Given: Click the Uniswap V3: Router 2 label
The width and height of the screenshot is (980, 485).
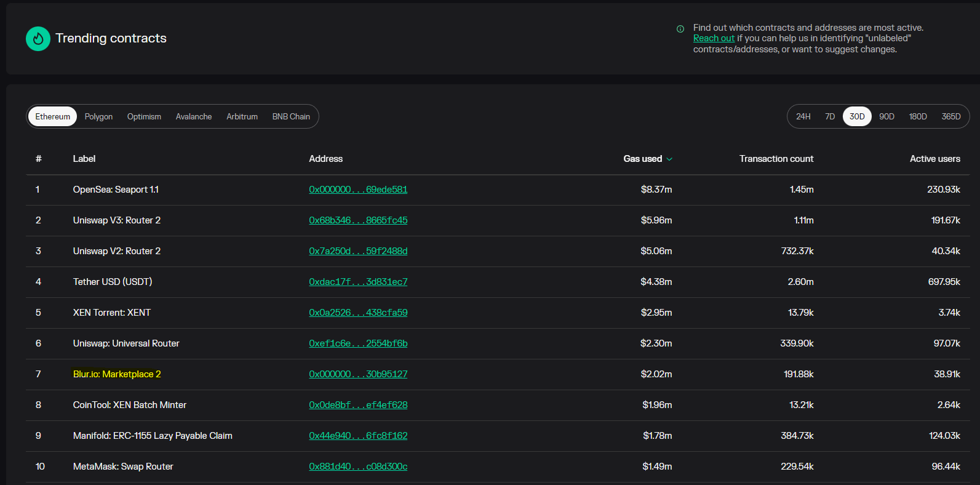Looking at the screenshot, I should click(117, 220).
